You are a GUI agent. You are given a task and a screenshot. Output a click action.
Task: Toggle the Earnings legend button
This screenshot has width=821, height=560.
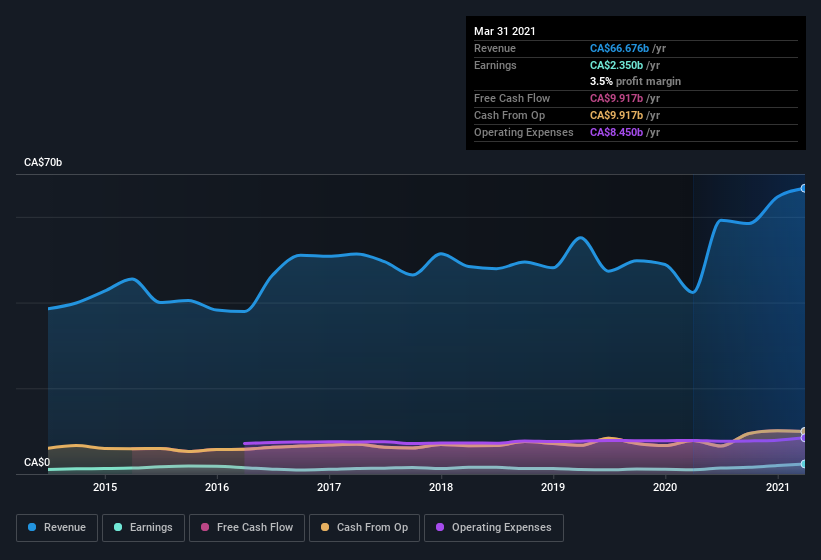coord(143,528)
